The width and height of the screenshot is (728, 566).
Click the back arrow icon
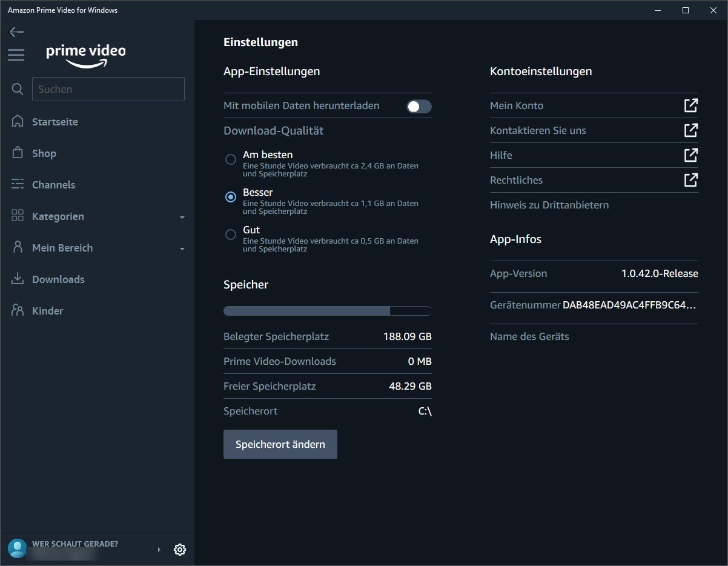pos(16,32)
